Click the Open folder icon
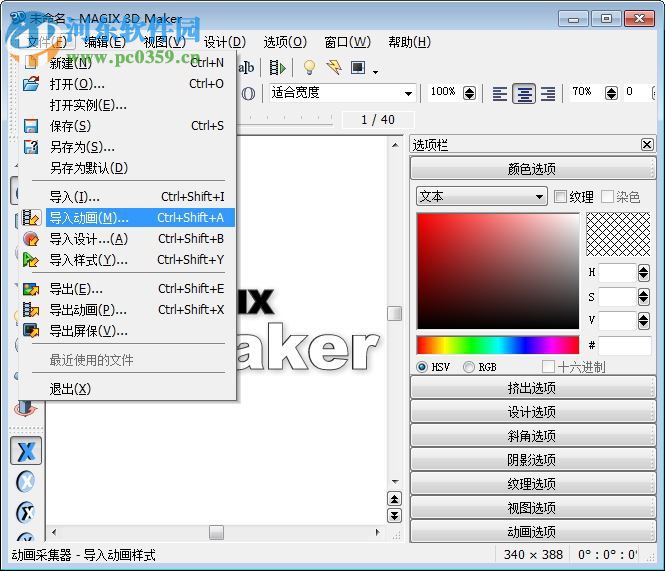Screen dimensions: 665x571 tap(31, 84)
